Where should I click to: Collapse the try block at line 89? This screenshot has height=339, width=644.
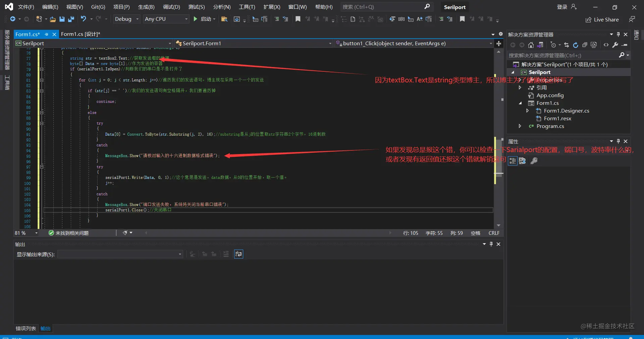(42, 123)
